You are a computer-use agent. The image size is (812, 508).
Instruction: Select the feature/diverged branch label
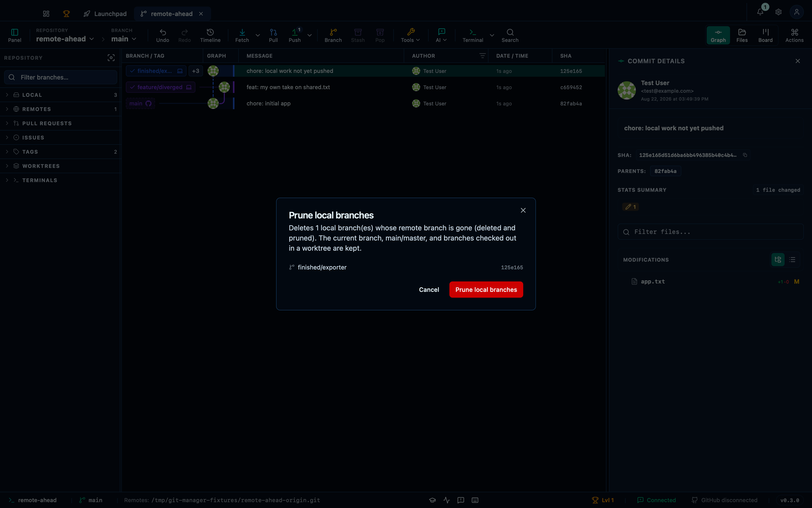click(161, 87)
